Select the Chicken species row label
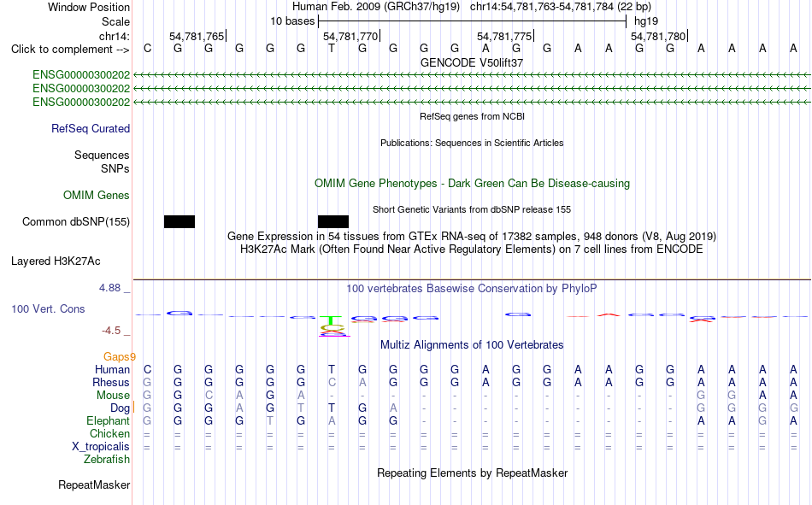Viewport: 812px width, 505px height. point(109,433)
